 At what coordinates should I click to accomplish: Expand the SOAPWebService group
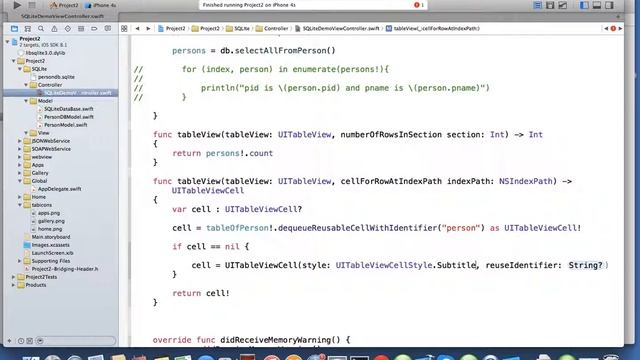(20, 149)
